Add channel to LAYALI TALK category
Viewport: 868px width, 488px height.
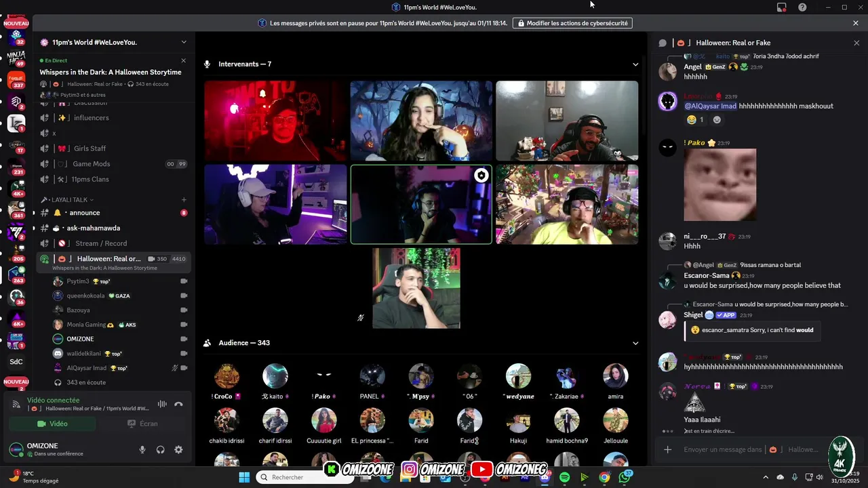pyautogui.click(x=184, y=200)
